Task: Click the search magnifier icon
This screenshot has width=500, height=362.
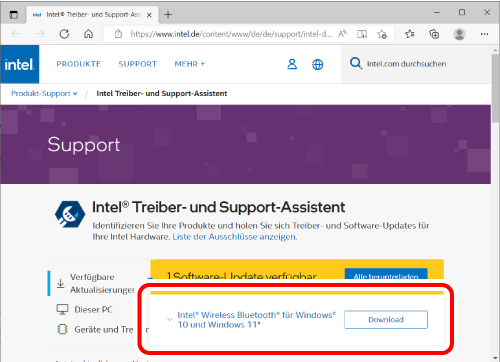Action: tap(356, 63)
